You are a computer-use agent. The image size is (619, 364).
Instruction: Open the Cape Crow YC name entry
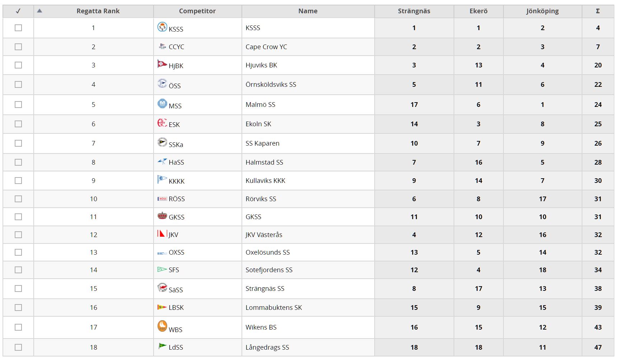point(266,47)
